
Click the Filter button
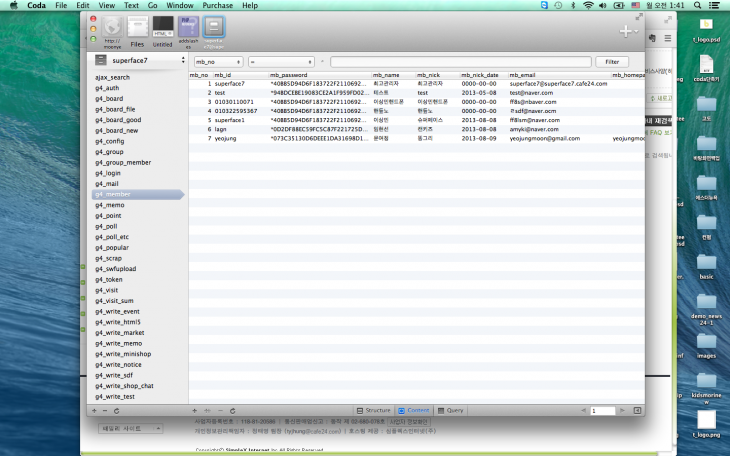coord(611,61)
